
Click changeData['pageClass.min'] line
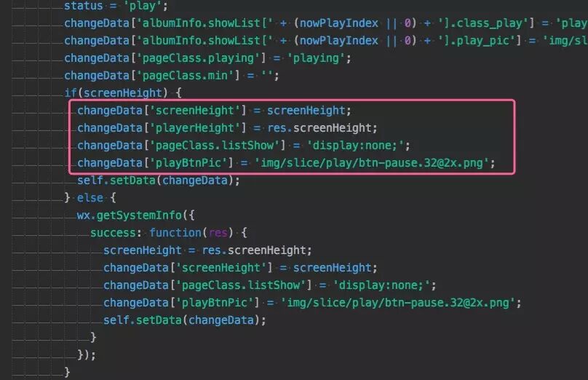pos(172,76)
